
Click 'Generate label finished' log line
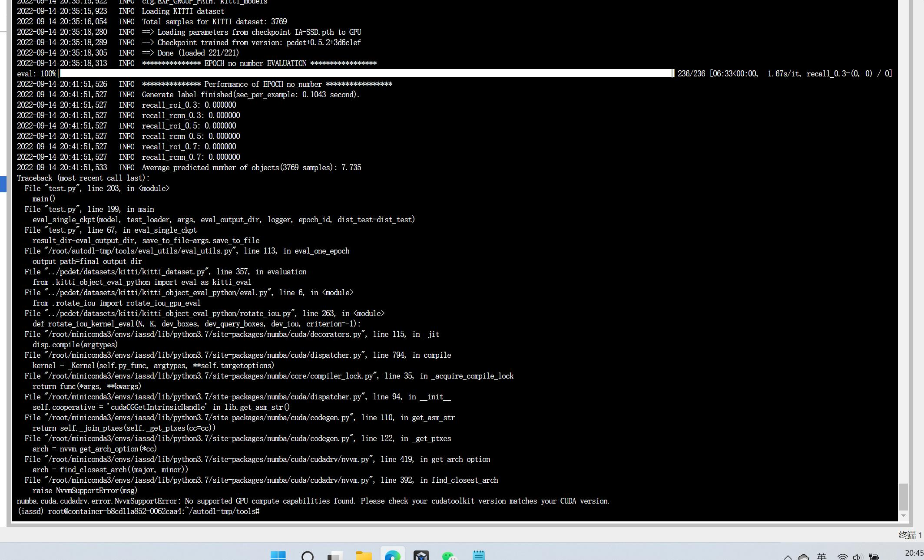251,95
